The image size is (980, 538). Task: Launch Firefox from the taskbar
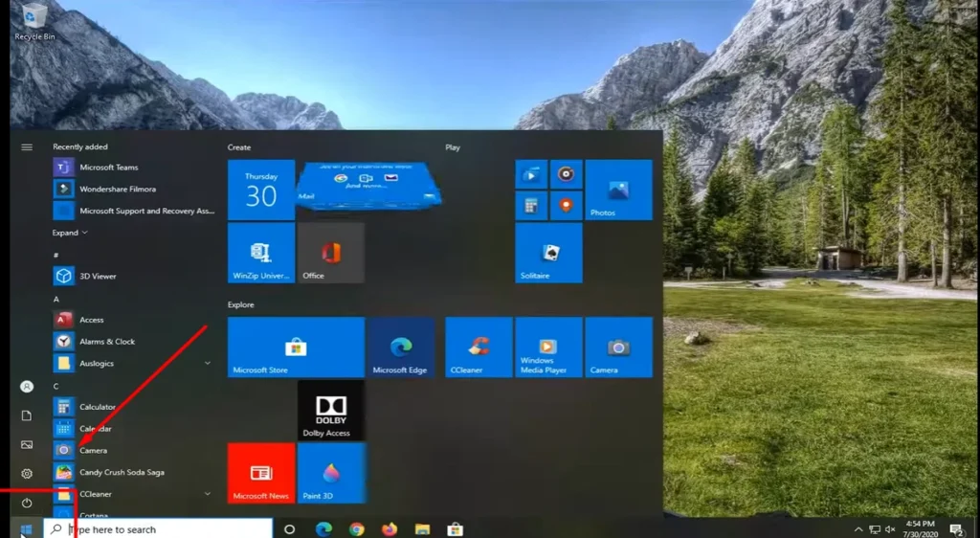click(x=390, y=529)
